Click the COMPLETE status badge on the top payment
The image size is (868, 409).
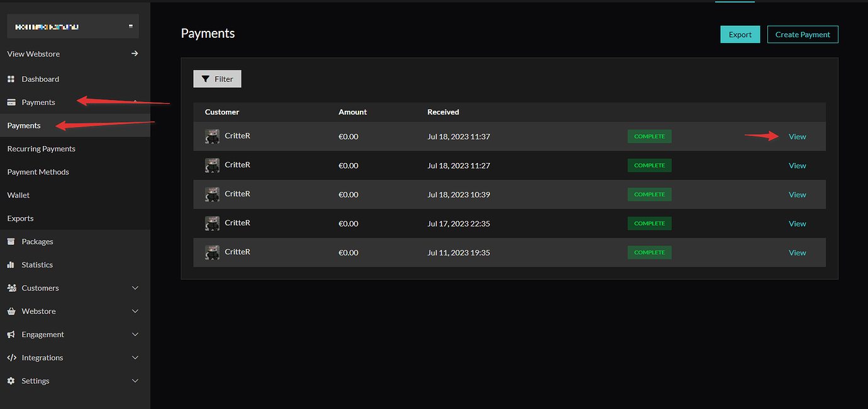click(x=649, y=136)
